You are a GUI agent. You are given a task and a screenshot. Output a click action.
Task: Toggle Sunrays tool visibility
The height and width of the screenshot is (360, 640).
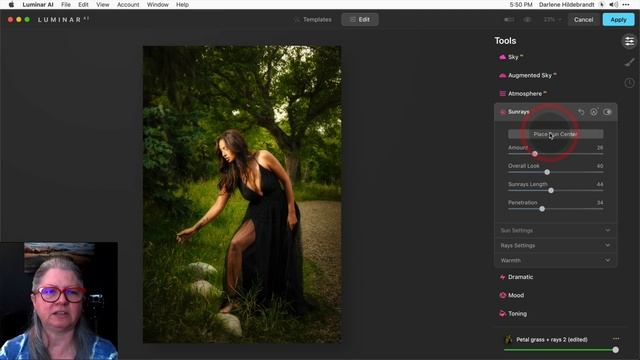(x=607, y=112)
